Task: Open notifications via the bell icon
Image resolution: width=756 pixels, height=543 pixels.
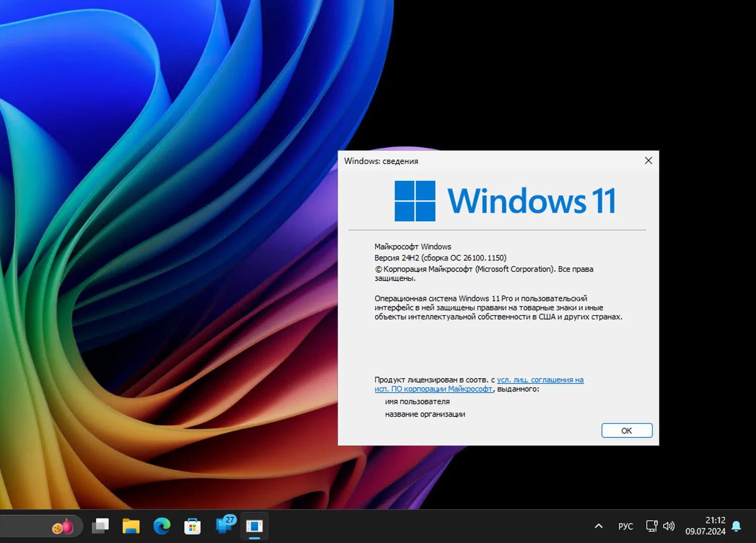Action: point(736,526)
